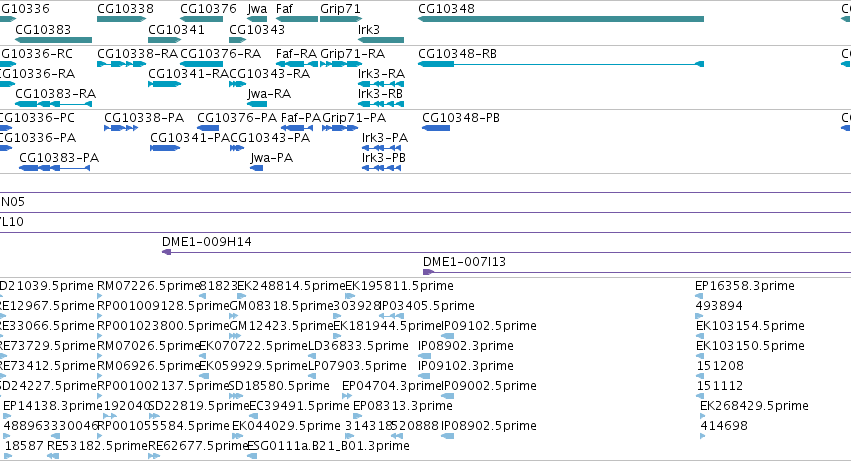This screenshot has width=851, height=461.
Task: Click the Grip71 gene bar
Action: [x=341, y=19]
